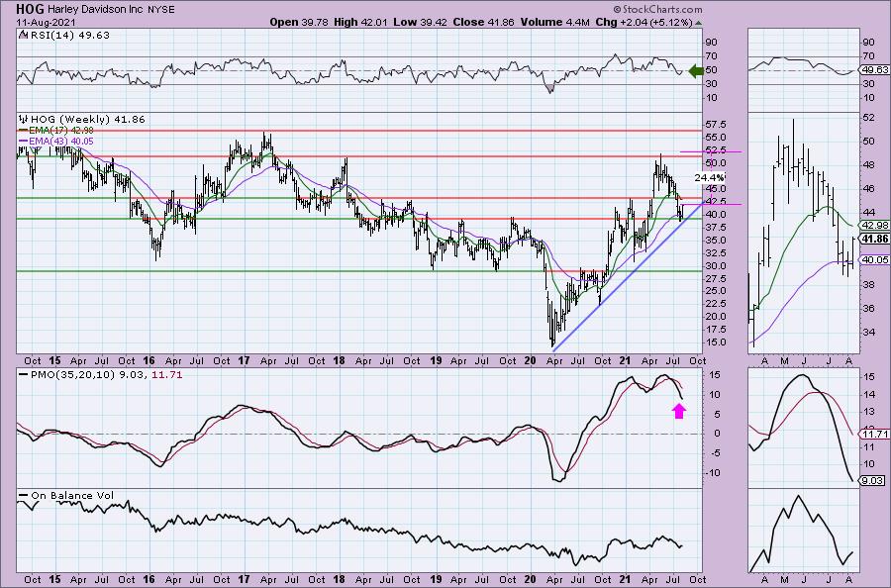Click the right zoomed On Balance Vol panel
This screenshot has width=891, height=588.
coord(804,530)
